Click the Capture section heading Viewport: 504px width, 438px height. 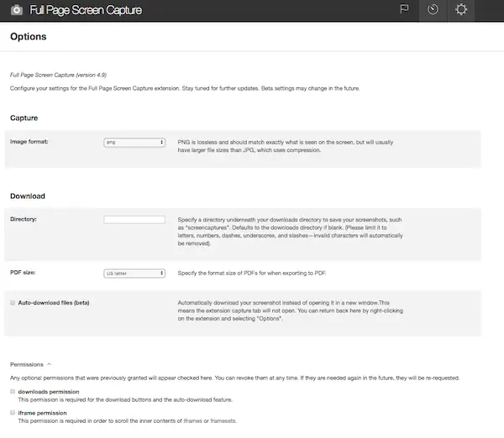coord(24,117)
